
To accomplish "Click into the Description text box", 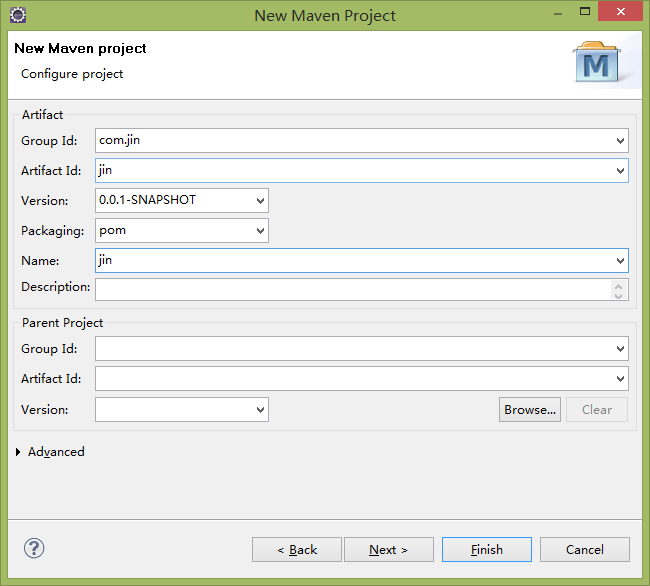I will (x=352, y=289).
